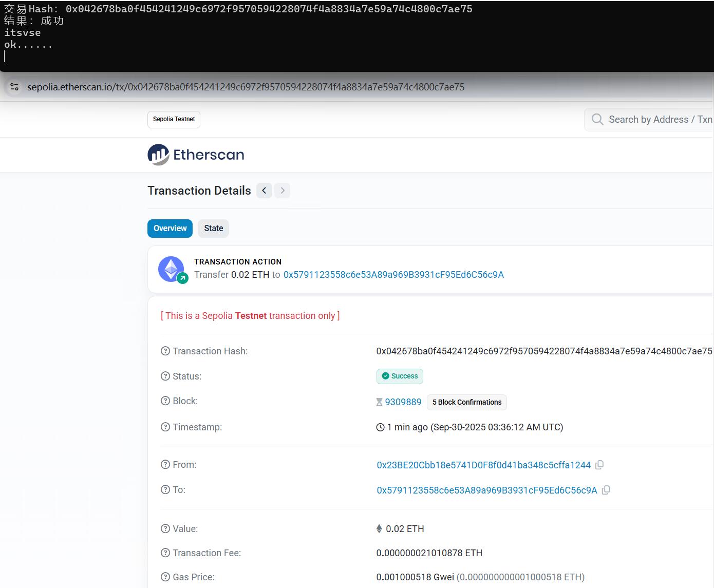Click the help icon beside Gas Price
Screen dimensions: 714x588
[165, 577]
